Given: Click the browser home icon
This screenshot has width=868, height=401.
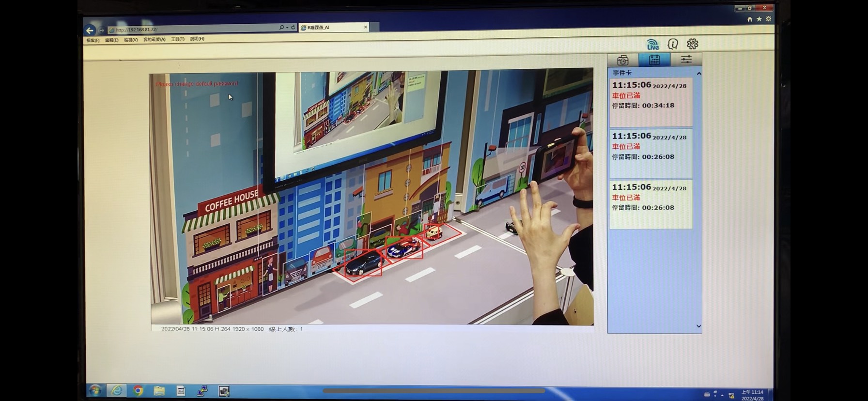Looking at the screenshot, I should (750, 19).
